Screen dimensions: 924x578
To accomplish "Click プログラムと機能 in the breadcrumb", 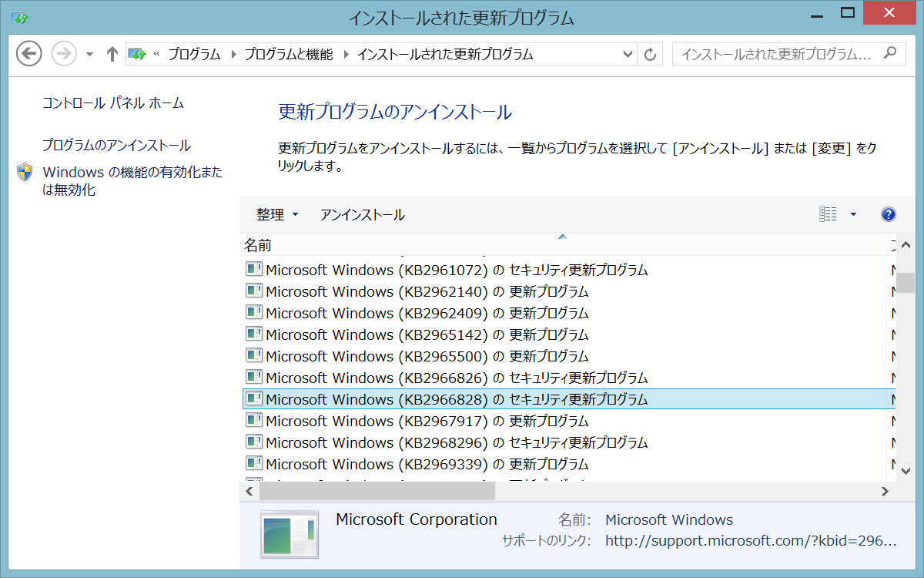I will 289,54.
